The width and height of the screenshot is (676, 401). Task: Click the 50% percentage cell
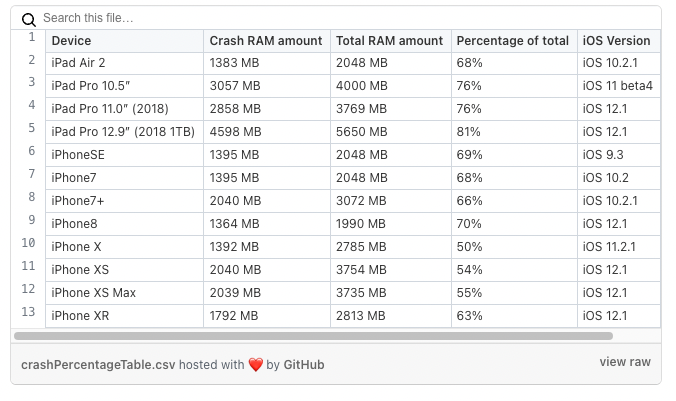coord(514,247)
